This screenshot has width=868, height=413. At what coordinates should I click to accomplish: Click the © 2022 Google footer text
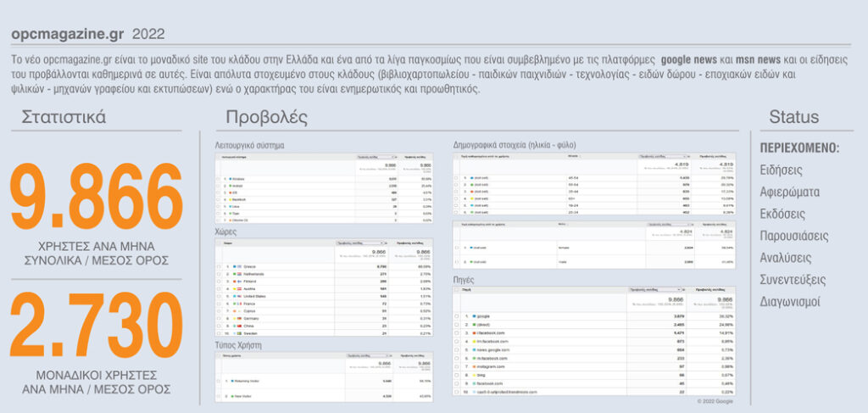click(x=715, y=401)
